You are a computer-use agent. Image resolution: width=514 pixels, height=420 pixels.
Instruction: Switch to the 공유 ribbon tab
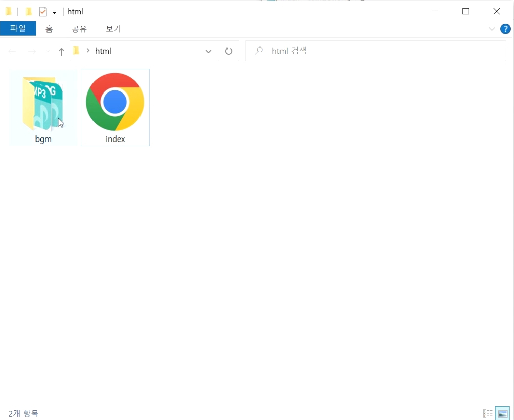tap(79, 29)
